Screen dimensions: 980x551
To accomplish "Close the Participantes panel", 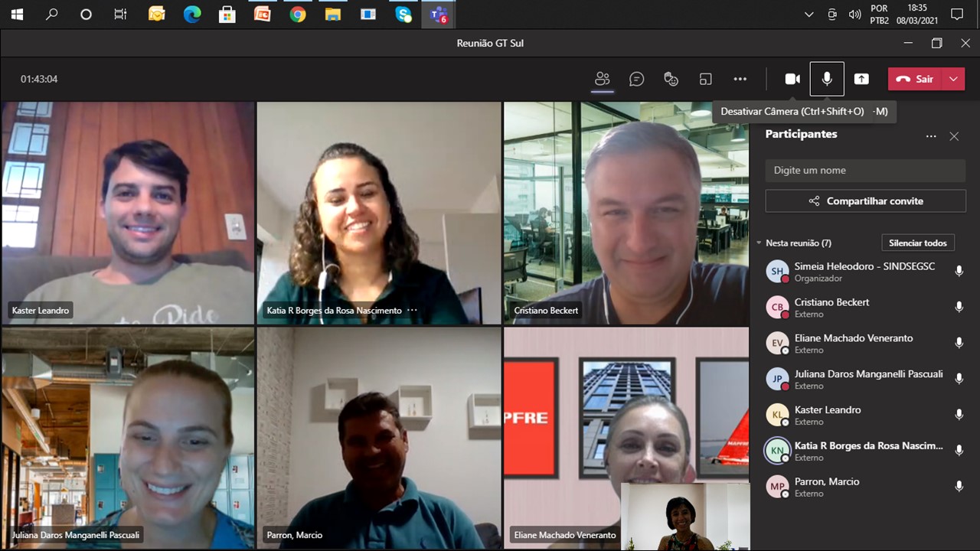I will click(954, 136).
